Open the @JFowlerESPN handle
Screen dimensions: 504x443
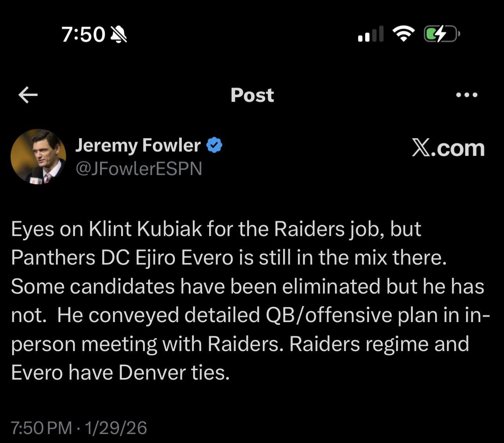(x=138, y=168)
